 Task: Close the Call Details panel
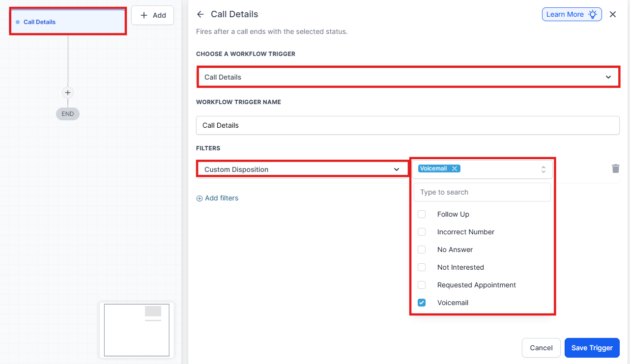[613, 14]
